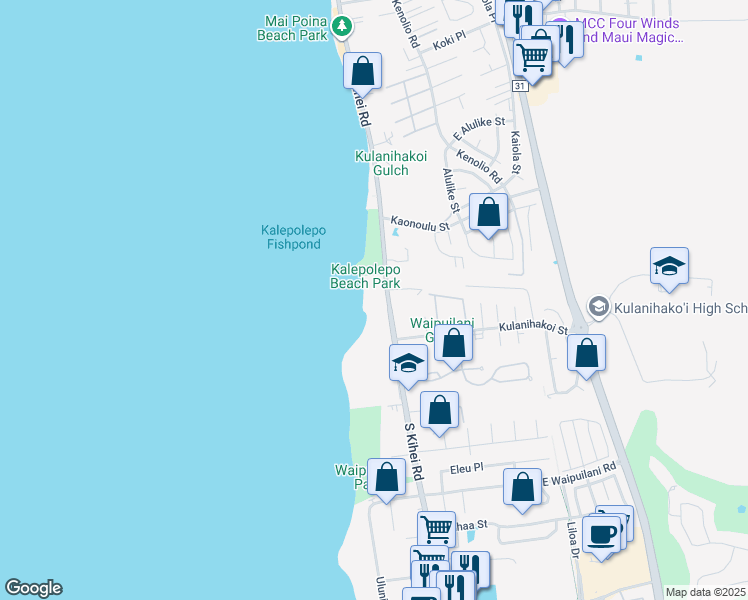Click shopping bag marker beside E Waipuilani Rd
Image resolution: width=748 pixels, height=600 pixels.
point(523,487)
